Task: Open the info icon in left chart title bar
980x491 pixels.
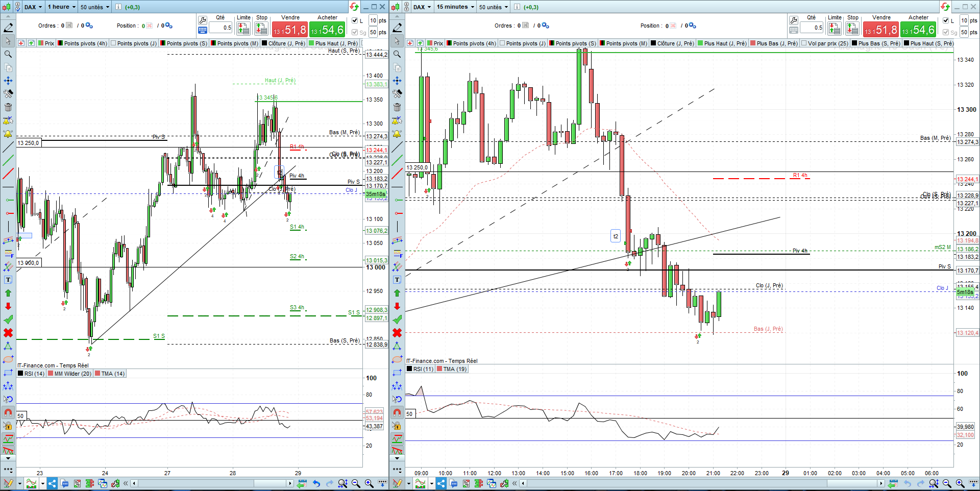Action: tap(118, 7)
